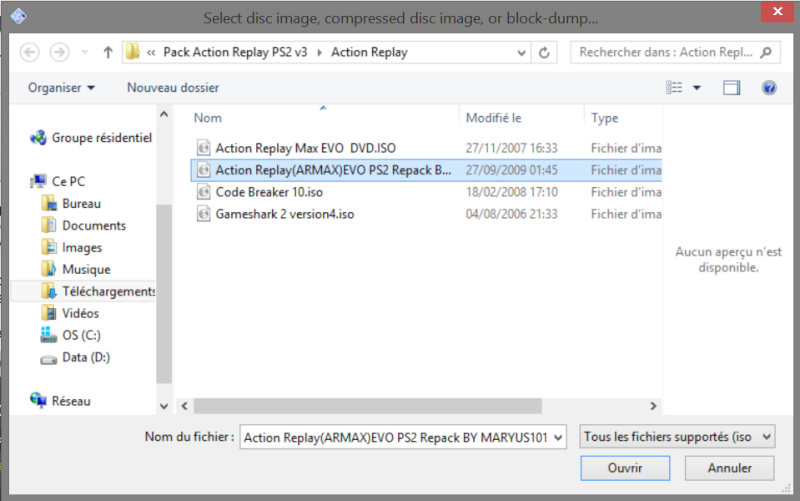Sort files by Modifié le column
Screen dimensions: 800x501
[494, 118]
